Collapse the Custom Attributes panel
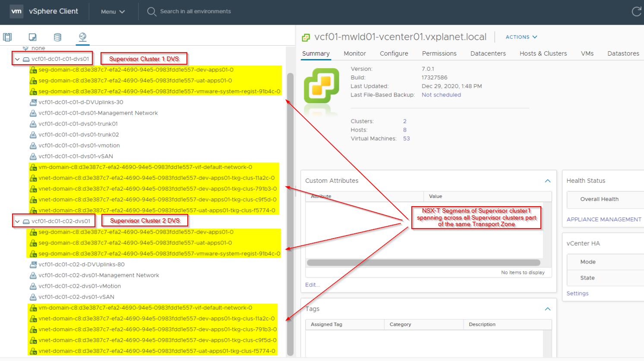The image size is (644, 361). click(548, 181)
